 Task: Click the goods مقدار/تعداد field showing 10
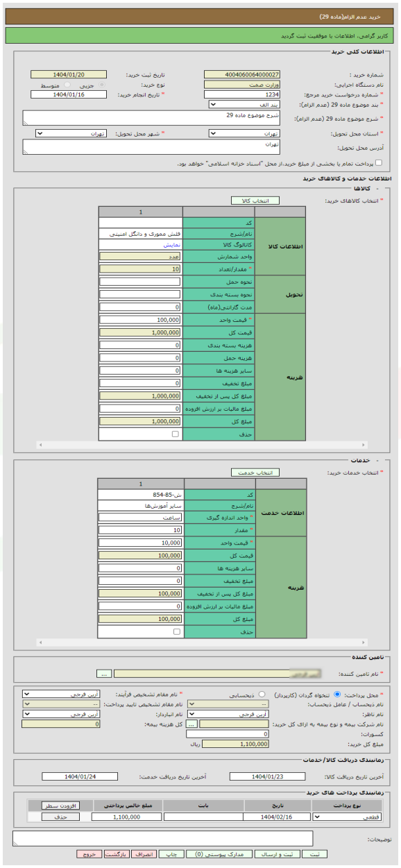point(140,269)
